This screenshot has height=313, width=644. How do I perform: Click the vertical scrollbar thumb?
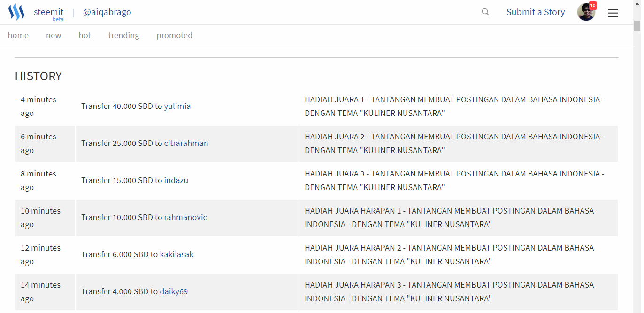tap(637, 26)
